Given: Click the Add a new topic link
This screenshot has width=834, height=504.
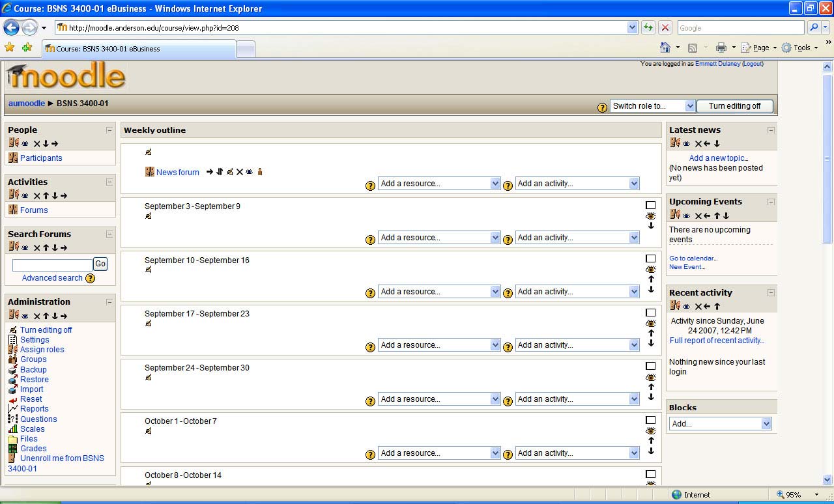Looking at the screenshot, I should point(719,158).
